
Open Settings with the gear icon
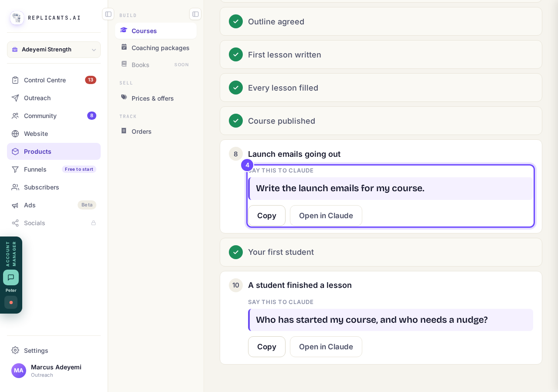(15, 351)
